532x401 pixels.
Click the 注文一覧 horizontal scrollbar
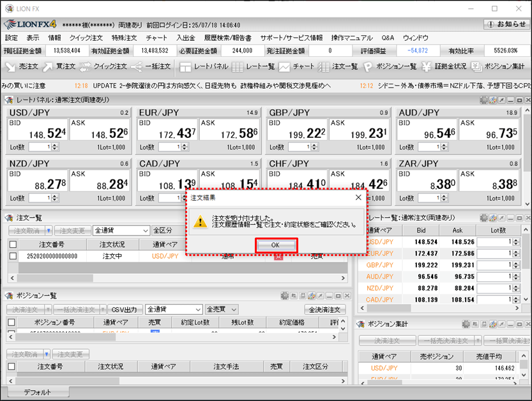tap(179, 268)
